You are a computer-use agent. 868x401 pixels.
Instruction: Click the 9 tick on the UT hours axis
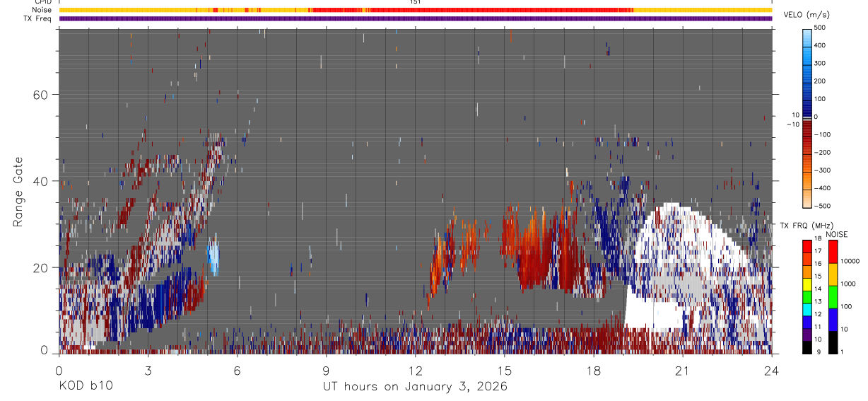click(x=327, y=370)
